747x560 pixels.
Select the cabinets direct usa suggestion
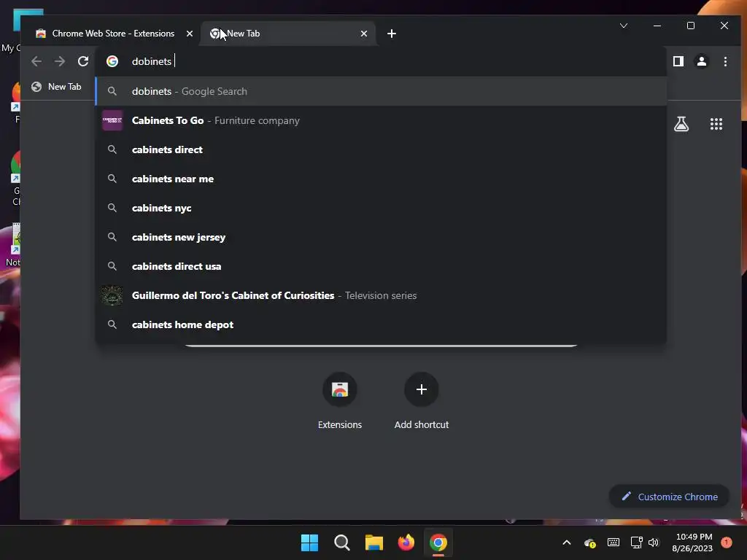pos(381,266)
